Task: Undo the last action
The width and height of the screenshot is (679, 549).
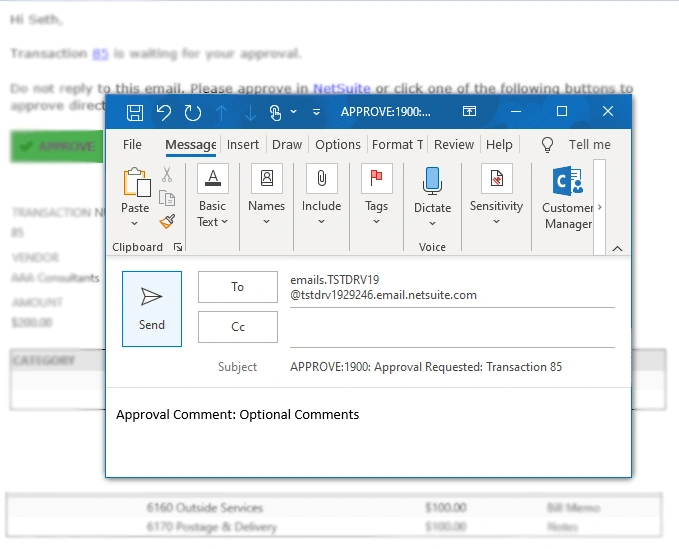Action: [x=164, y=112]
